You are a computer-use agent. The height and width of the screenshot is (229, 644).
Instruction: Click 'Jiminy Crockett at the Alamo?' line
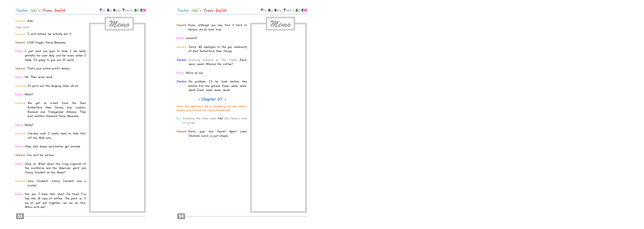[45, 173]
